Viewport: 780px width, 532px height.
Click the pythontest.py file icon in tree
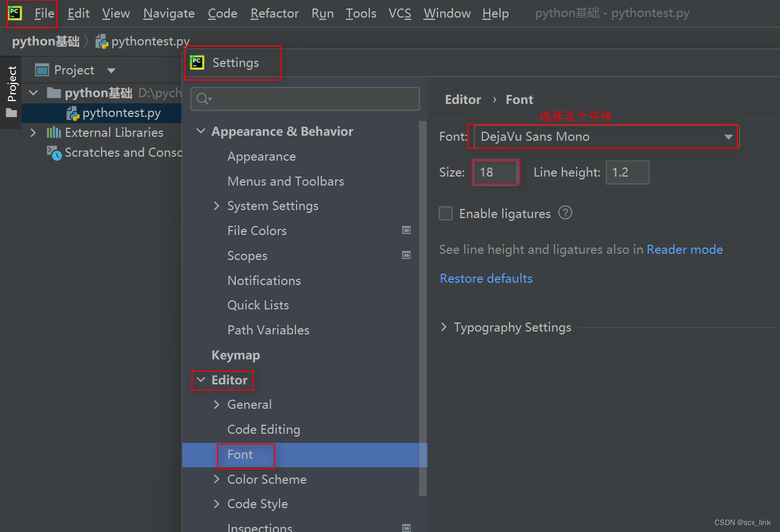(x=73, y=113)
